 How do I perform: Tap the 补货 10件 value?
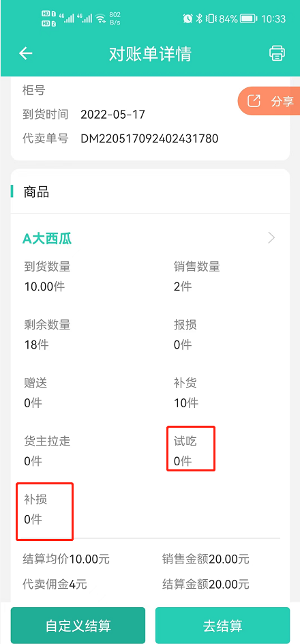point(186,403)
